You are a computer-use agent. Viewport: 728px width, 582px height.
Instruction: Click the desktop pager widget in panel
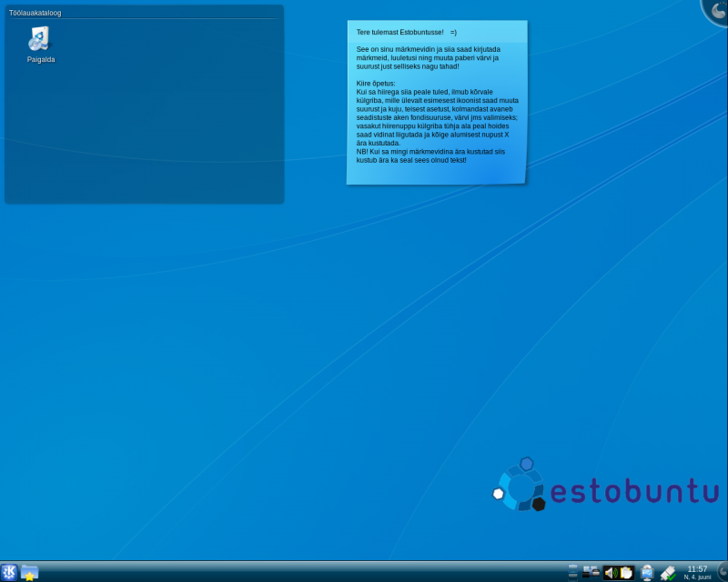point(572,572)
